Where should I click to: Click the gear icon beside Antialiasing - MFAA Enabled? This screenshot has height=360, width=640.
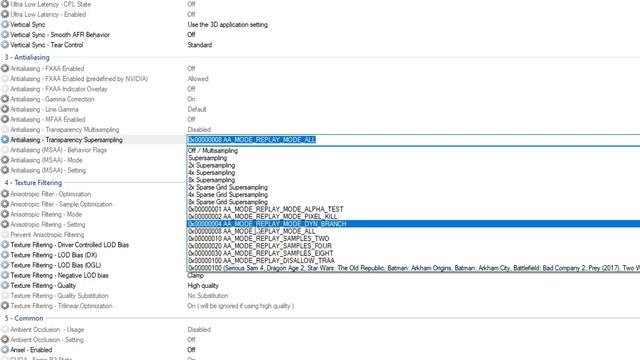click(5, 120)
